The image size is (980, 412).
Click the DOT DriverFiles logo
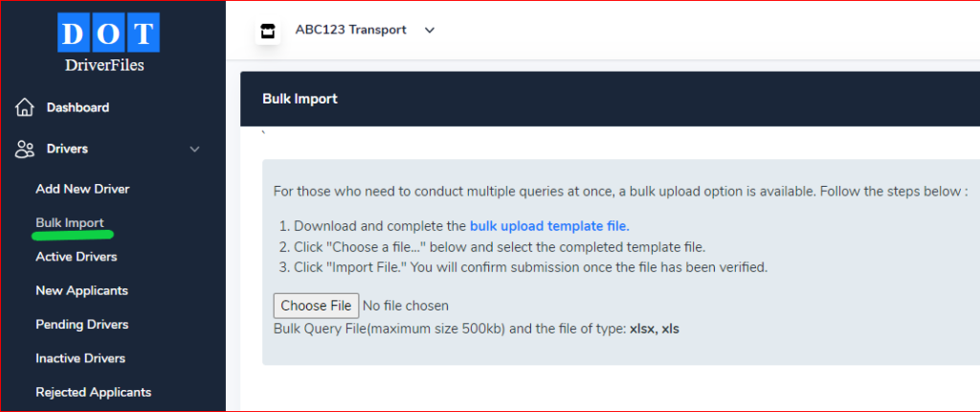tap(107, 43)
